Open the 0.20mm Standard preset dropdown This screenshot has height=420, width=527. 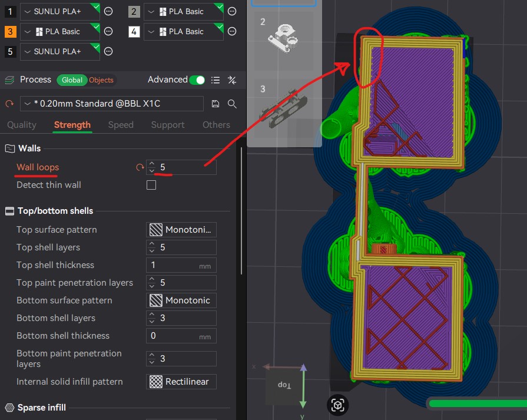coord(112,104)
